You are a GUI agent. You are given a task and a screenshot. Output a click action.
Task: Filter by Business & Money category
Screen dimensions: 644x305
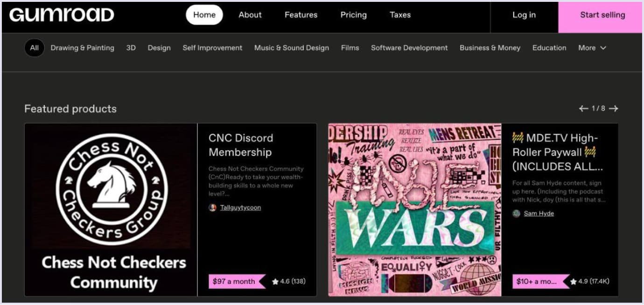(490, 48)
